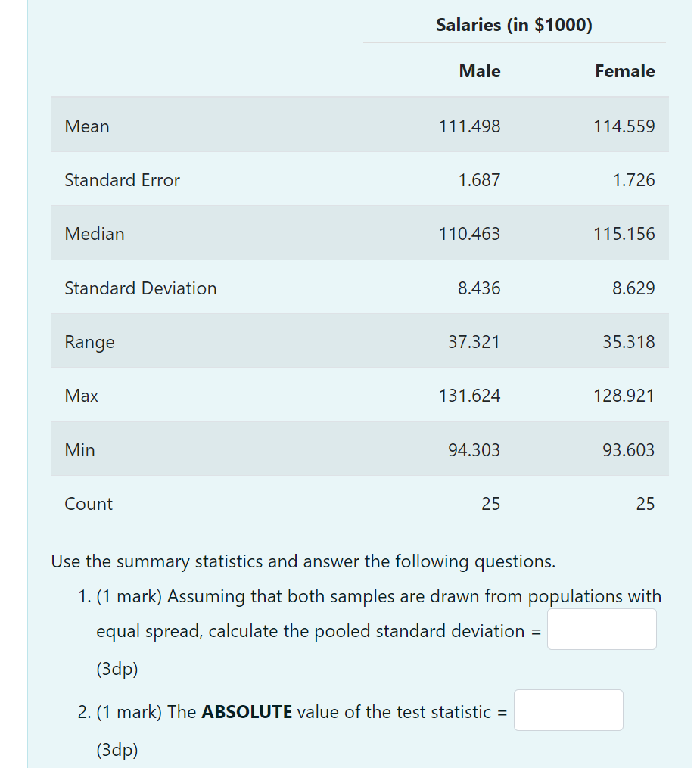Click the Standard Error row label
The height and width of the screenshot is (768, 700).
click(122, 180)
